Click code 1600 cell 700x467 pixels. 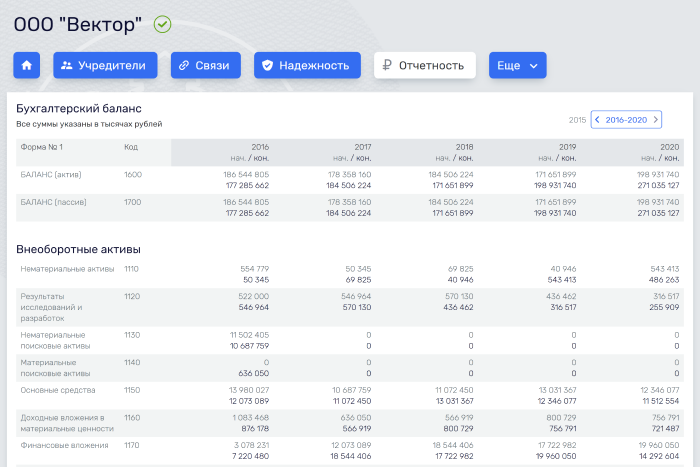[133, 175]
